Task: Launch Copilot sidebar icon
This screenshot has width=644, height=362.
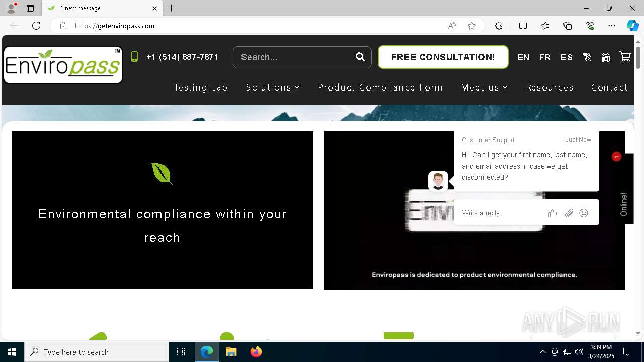Action: click(x=632, y=26)
